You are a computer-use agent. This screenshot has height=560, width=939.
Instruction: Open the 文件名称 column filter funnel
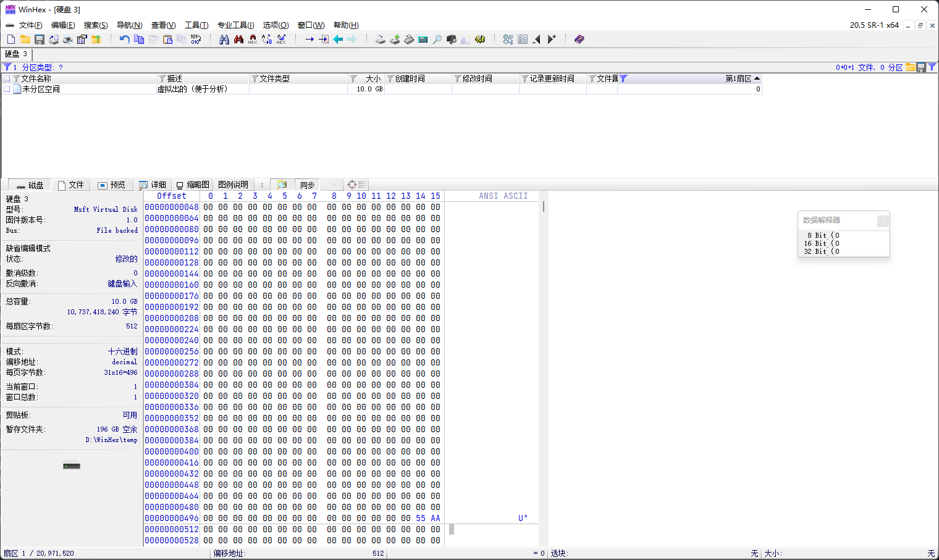pyautogui.click(x=17, y=79)
